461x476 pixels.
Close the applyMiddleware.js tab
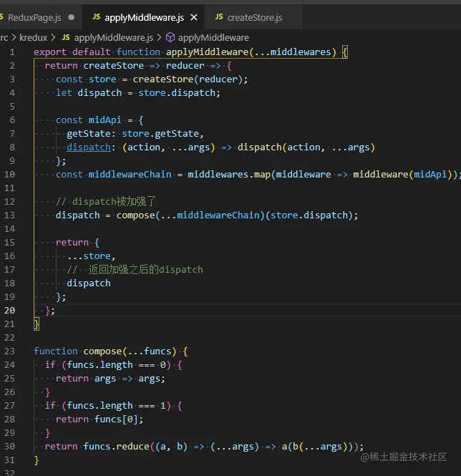(x=194, y=18)
